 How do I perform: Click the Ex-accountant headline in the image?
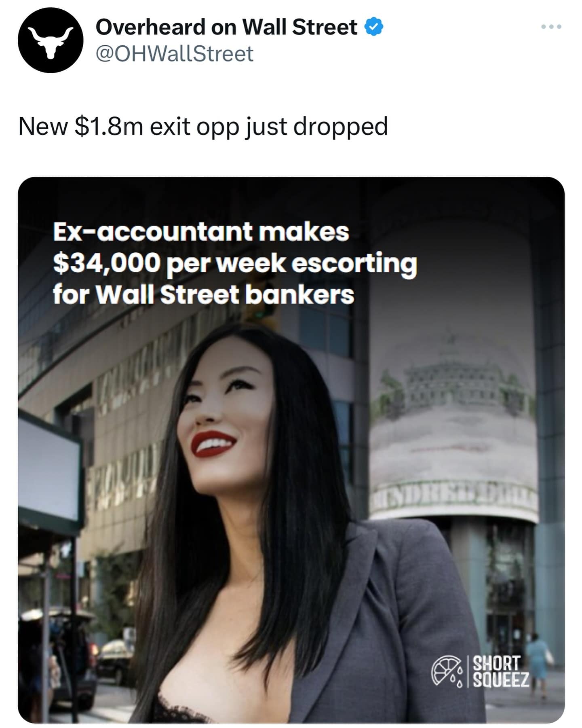click(201, 232)
